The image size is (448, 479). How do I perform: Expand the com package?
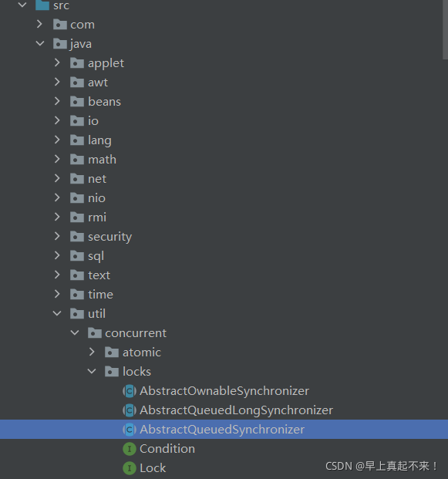tap(39, 24)
